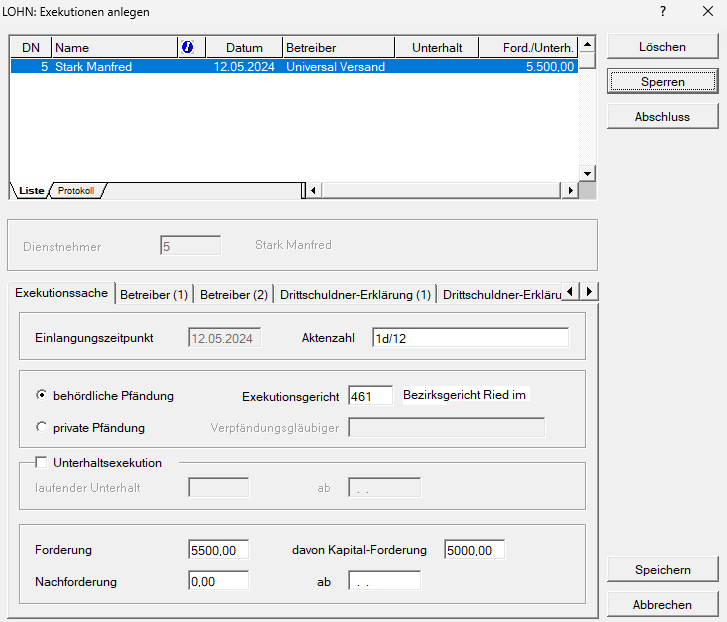This screenshot has height=622, width=727.
Task: Click horizontal scrollbar right arrow in list
Action: point(570,190)
